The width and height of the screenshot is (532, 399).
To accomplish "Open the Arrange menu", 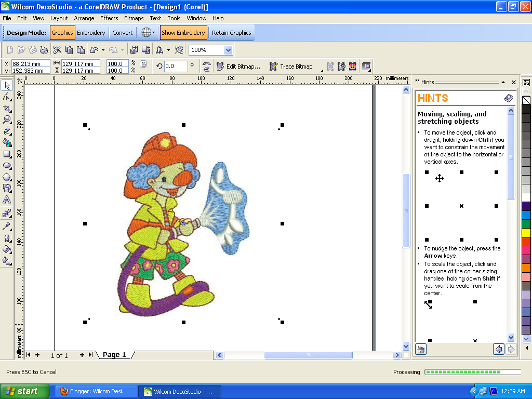I will tap(84, 18).
